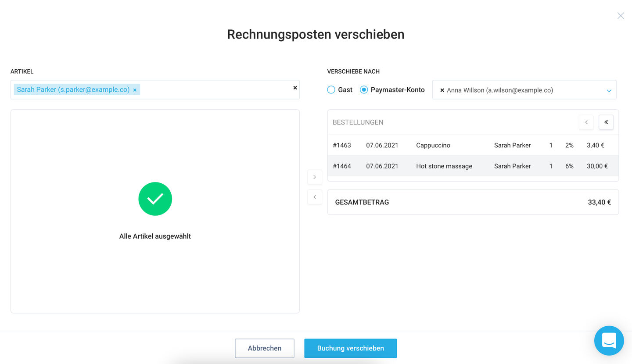
Task: Click the GESAMTBETRAG label
Action: [x=362, y=202]
